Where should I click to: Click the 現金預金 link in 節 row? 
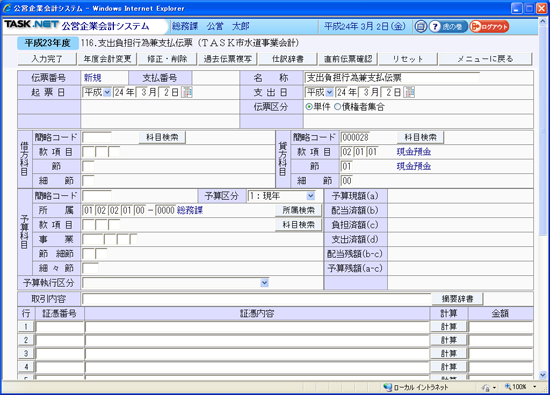414,166
